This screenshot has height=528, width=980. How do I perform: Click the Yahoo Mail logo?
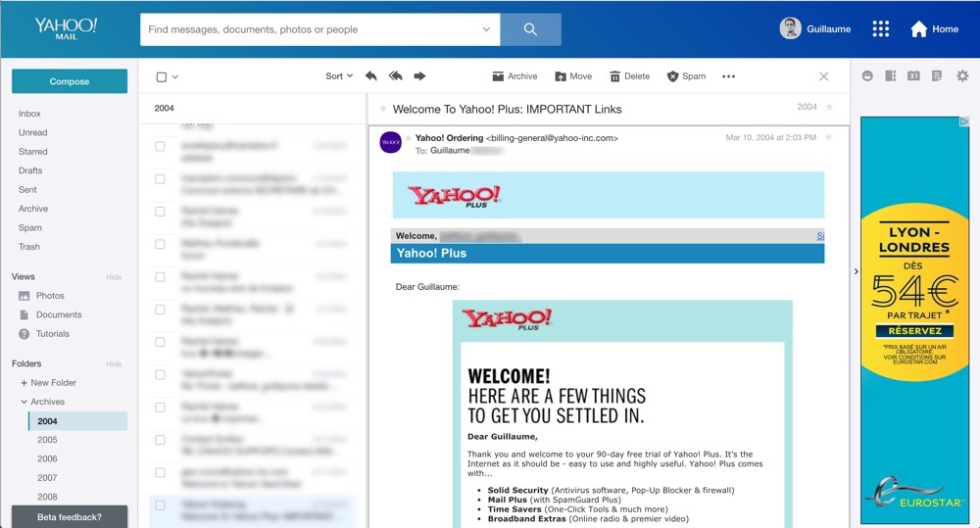click(x=66, y=28)
